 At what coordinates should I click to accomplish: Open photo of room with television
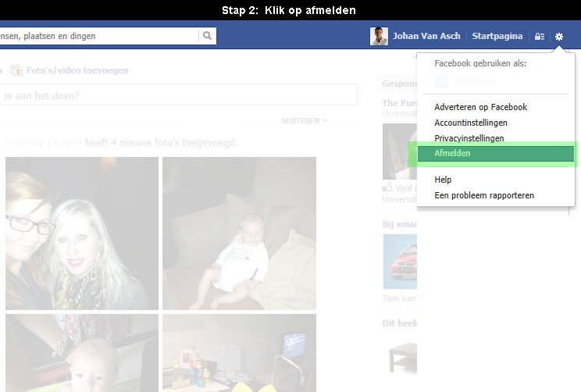[x=240, y=353]
